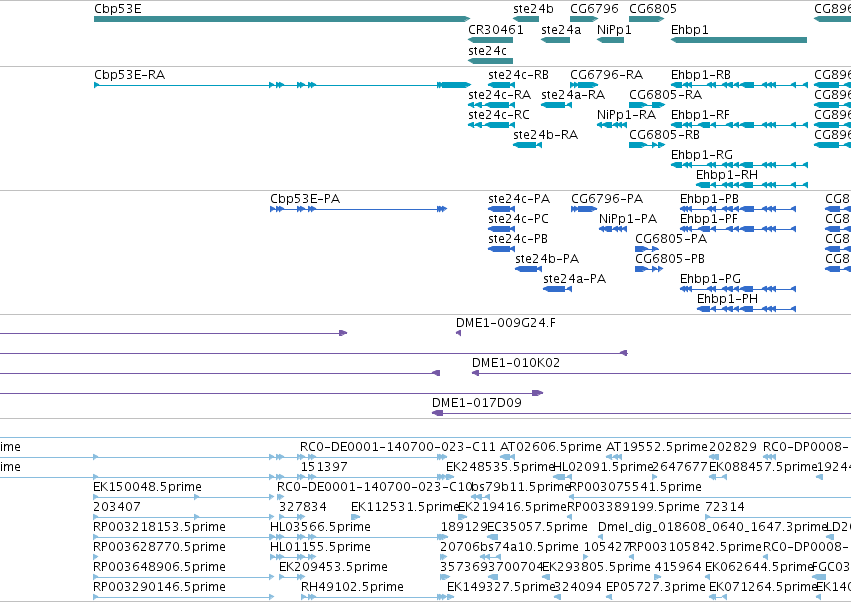Click the 72314 EST label
Viewport: 851px width, 602px height.
coord(725,507)
